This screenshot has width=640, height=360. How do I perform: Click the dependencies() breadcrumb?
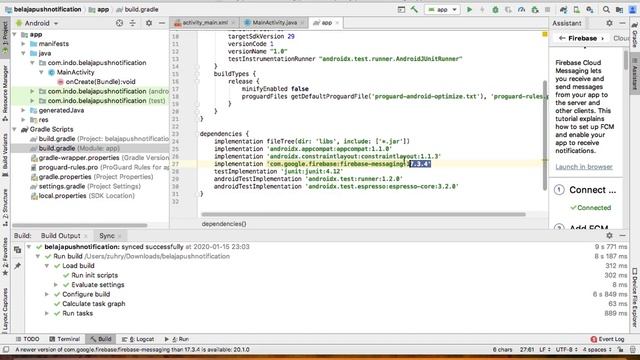(x=224, y=224)
